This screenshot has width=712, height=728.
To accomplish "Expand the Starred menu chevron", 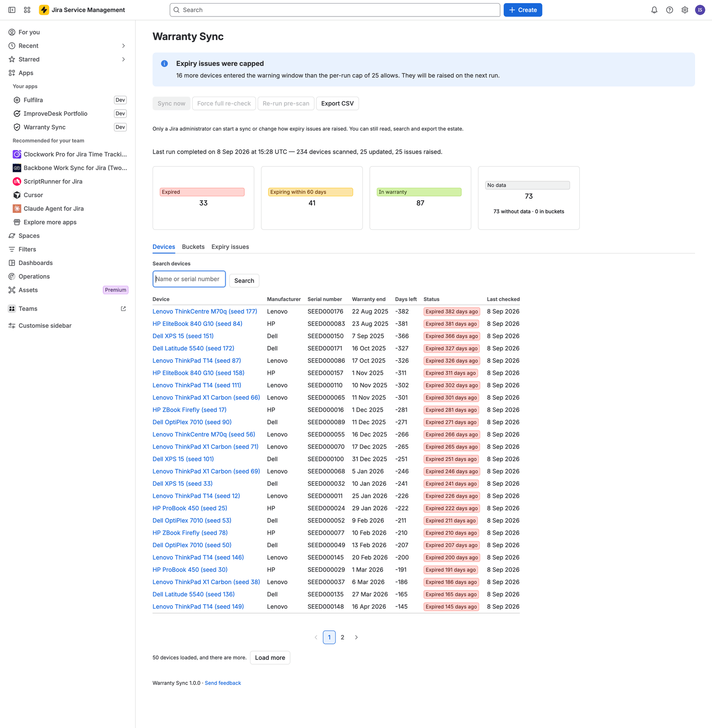I will click(123, 59).
